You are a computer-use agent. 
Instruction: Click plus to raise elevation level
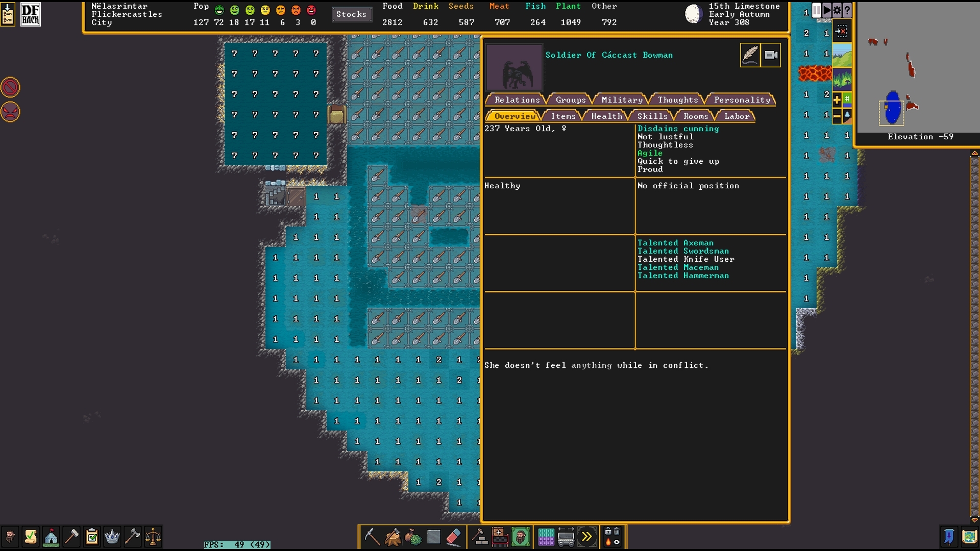click(x=837, y=100)
